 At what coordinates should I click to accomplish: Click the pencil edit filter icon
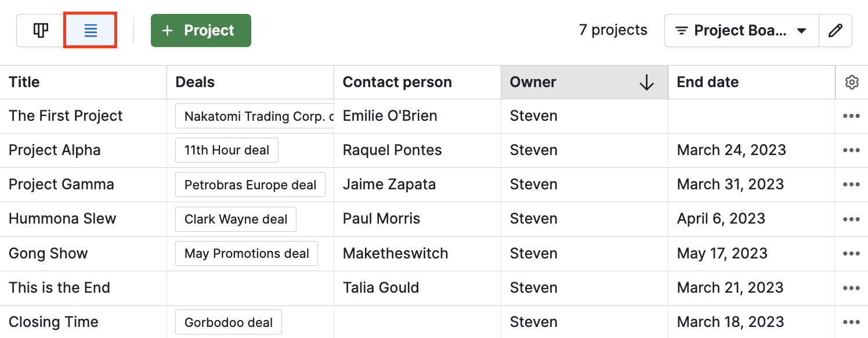tap(835, 31)
